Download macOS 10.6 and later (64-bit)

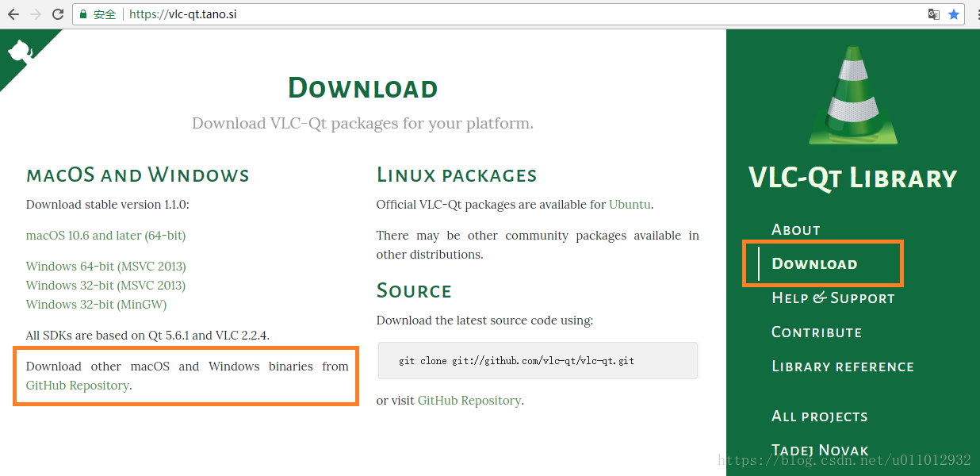105,236
